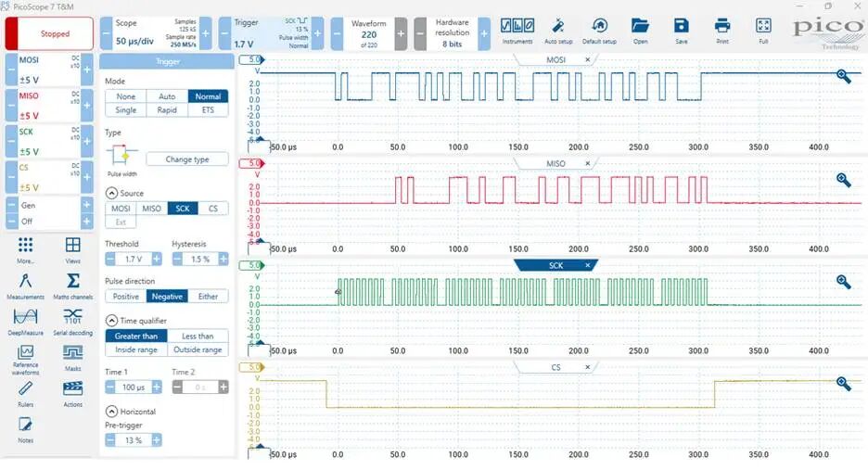The image size is (868, 470).
Task: Run Auto setup
Action: pos(558,31)
